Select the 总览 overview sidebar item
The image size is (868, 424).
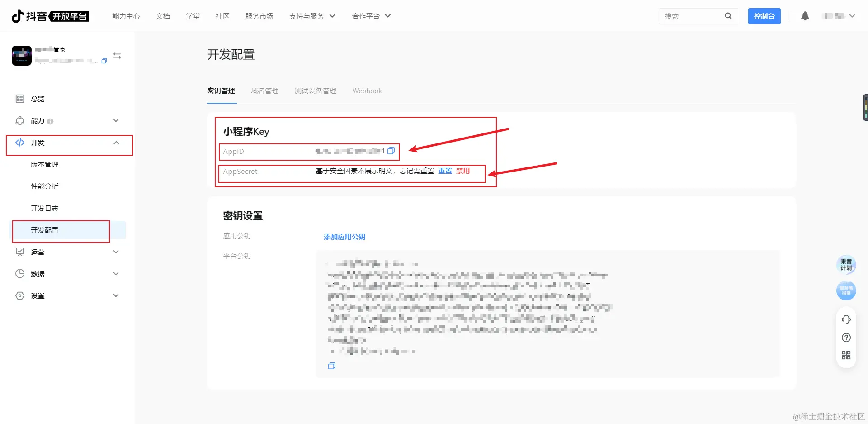tap(37, 99)
